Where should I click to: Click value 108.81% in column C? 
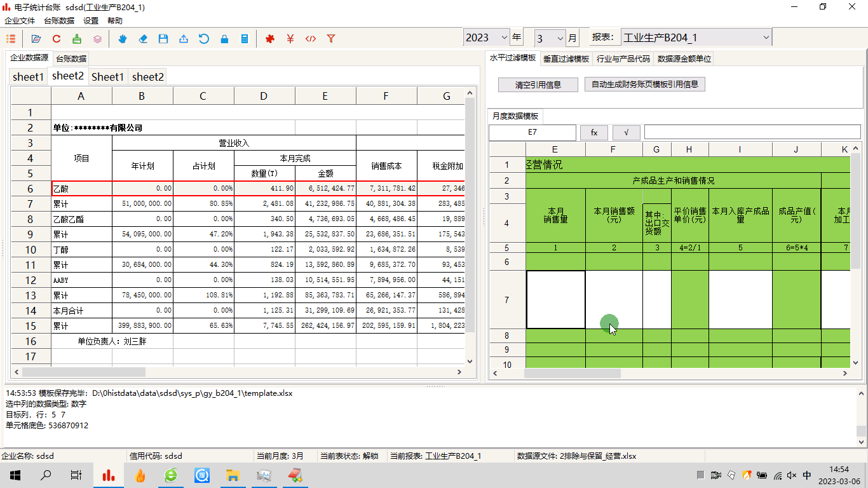pyautogui.click(x=203, y=295)
